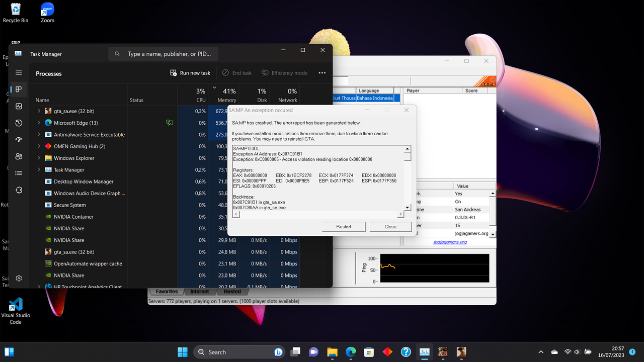This screenshot has width=644, height=362.
Task: Click Close button in SA:MP crash dialog
Action: [390, 227]
